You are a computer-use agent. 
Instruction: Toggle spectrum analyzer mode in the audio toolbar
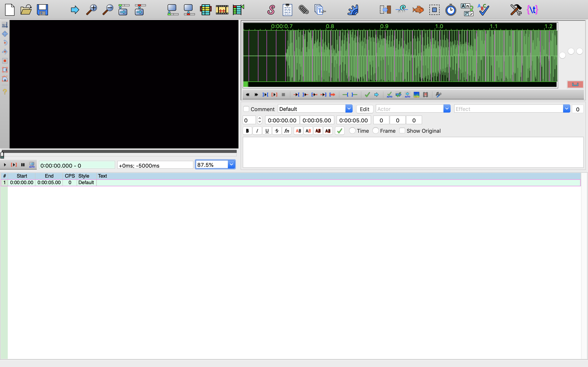(x=416, y=95)
